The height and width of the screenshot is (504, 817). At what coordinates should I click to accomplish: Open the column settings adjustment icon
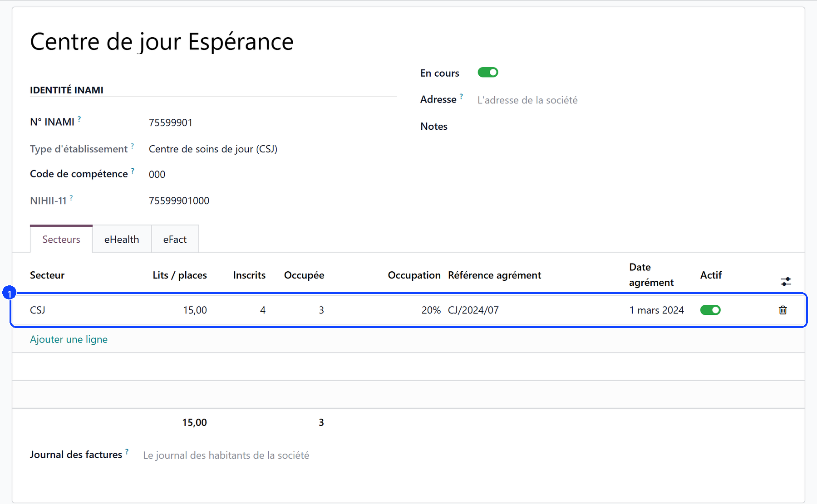click(x=786, y=282)
